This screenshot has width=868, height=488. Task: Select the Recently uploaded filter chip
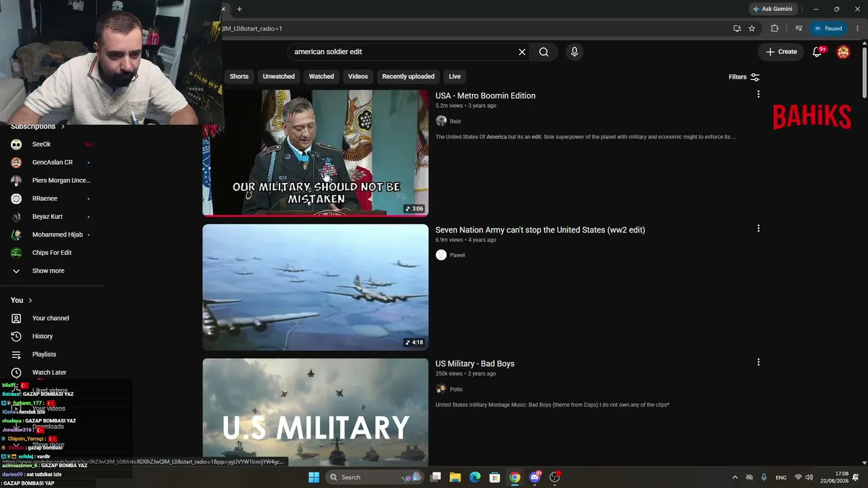(408, 77)
